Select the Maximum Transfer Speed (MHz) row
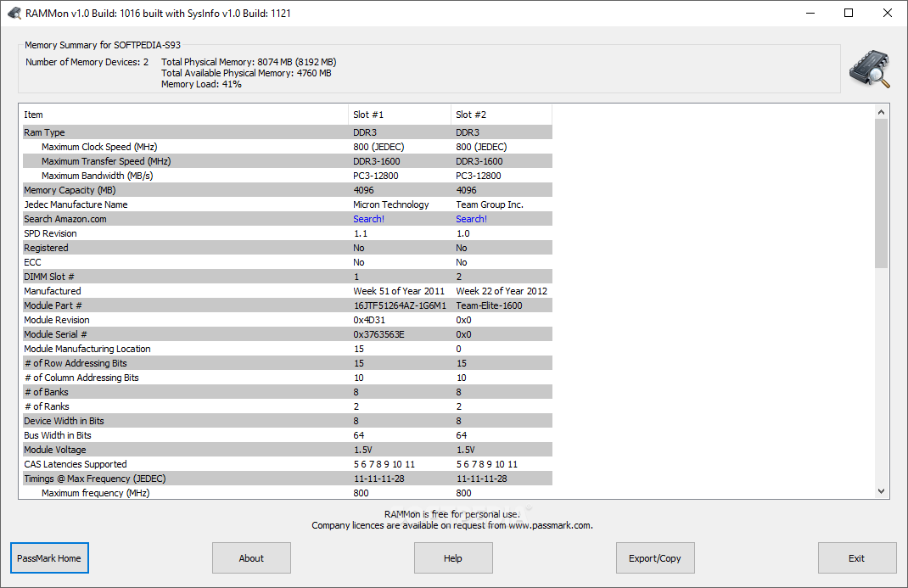The height and width of the screenshot is (588, 908). 287,161
